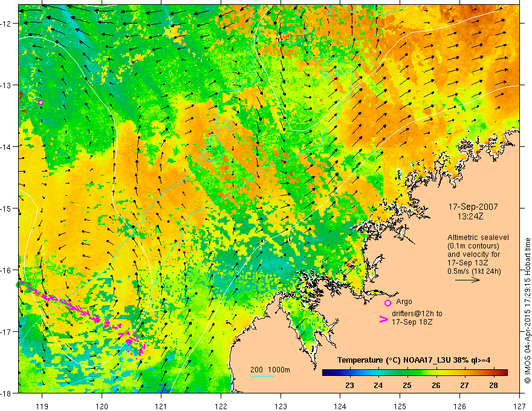Click the 'Argo' legend label

pyautogui.click(x=404, y=302)
